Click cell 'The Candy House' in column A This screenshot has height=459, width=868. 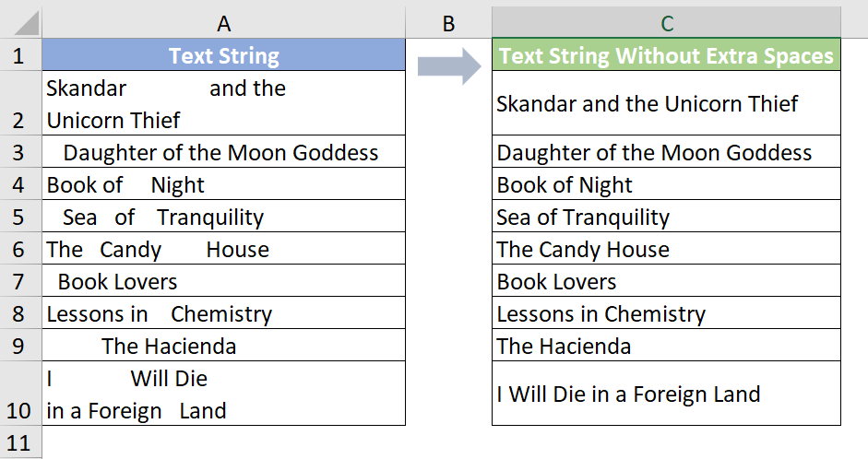223,248
